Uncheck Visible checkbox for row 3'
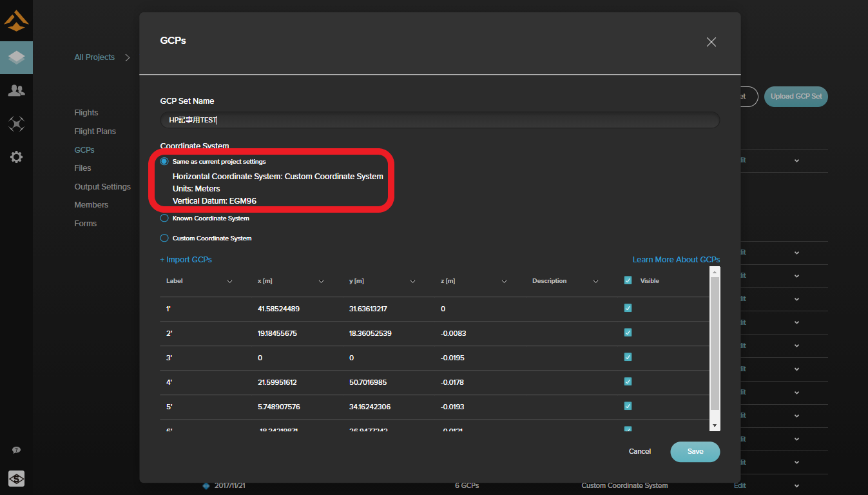This screenshot has width=868, height=495. coord(628,357)
